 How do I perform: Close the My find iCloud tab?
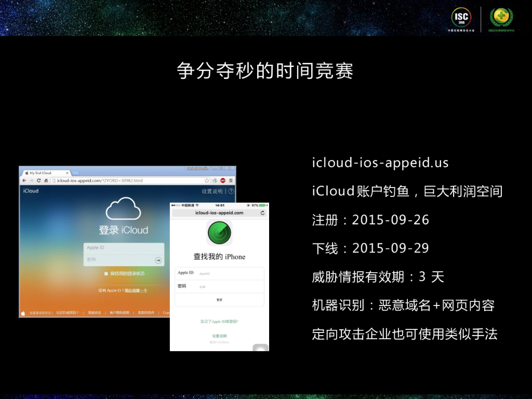(67, 173)
